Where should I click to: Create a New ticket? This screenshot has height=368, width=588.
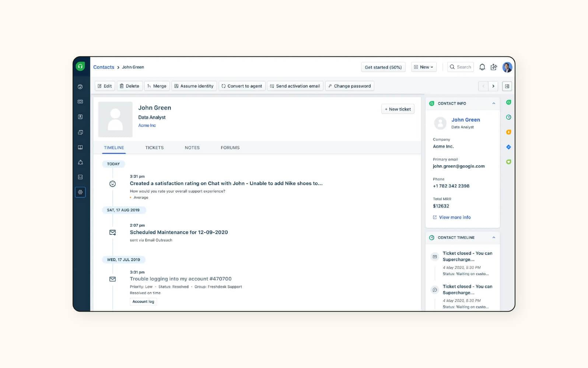point(398,109)
